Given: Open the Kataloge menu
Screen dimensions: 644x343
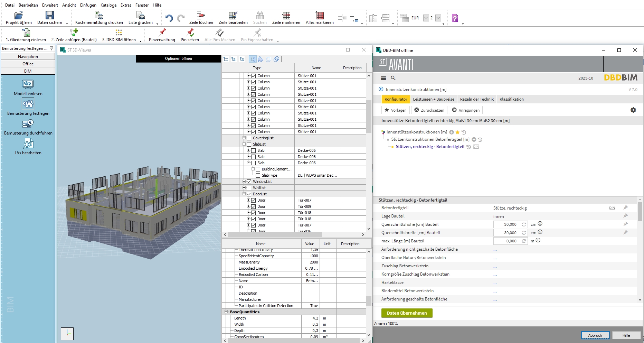Looking at the screenshot, I should tap(108, 5).
